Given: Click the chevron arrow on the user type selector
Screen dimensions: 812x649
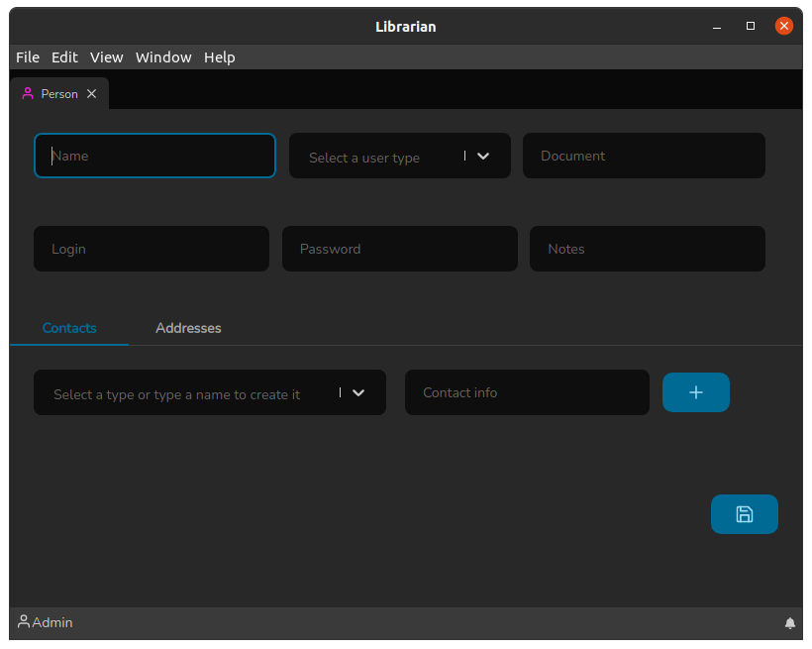Looking at the screenshot, I should click(482, 156).
